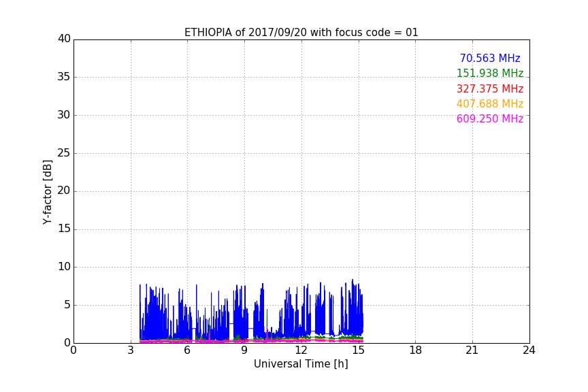This screenshot has height=392, width=588.
Task: Click the y-axis tick value 30
Action: click(x=64, y=115)
